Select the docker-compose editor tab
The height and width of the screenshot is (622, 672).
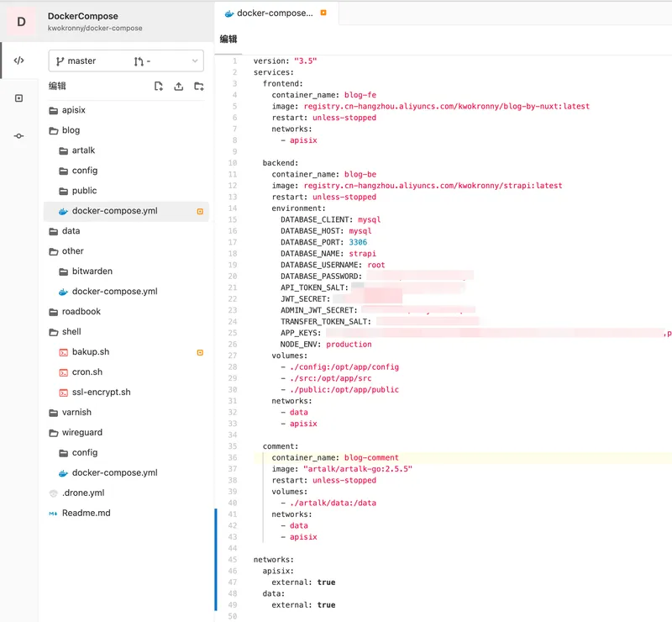tap(273, 13)
